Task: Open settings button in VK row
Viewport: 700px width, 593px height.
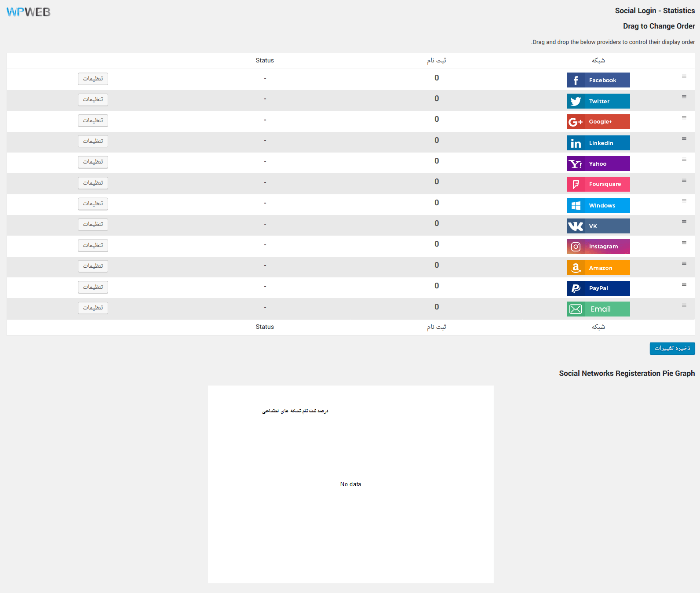Action: point(93,224)
